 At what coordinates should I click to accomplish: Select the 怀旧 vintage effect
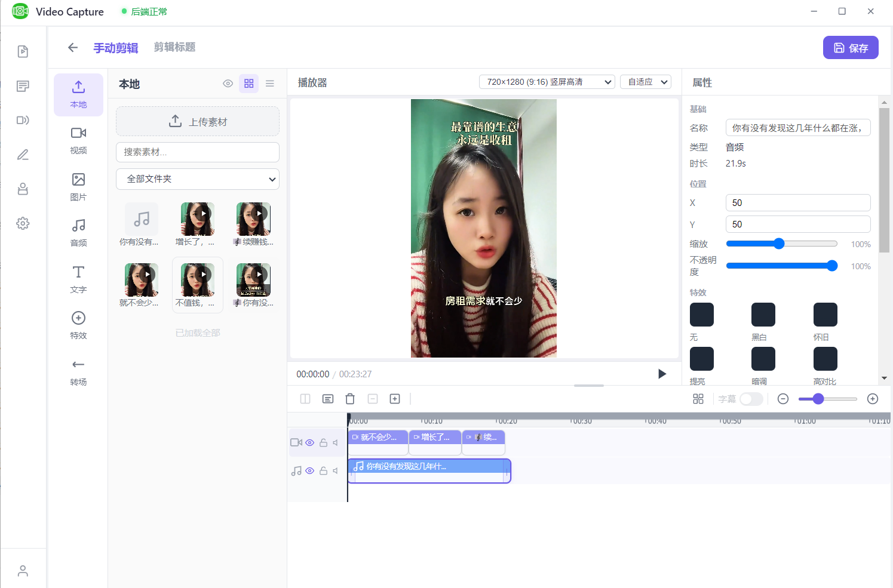pos(826,315)
